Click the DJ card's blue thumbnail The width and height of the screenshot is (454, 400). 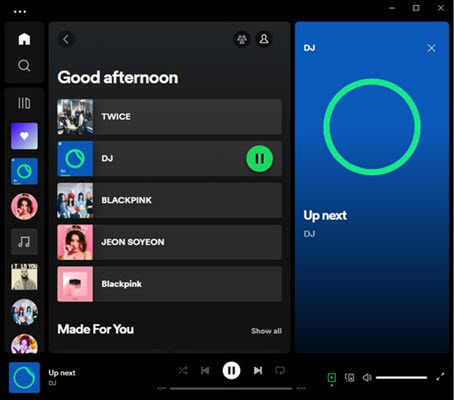75,159
